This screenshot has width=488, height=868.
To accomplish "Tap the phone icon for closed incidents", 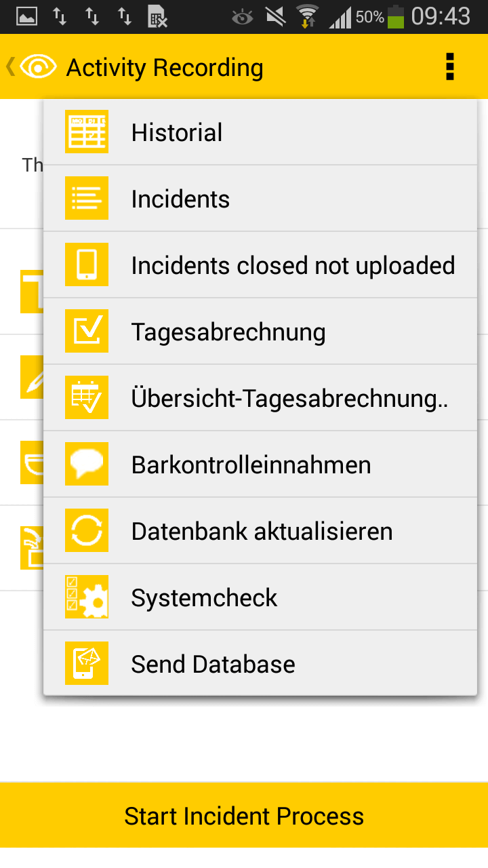I will click(x=87, y=264).
